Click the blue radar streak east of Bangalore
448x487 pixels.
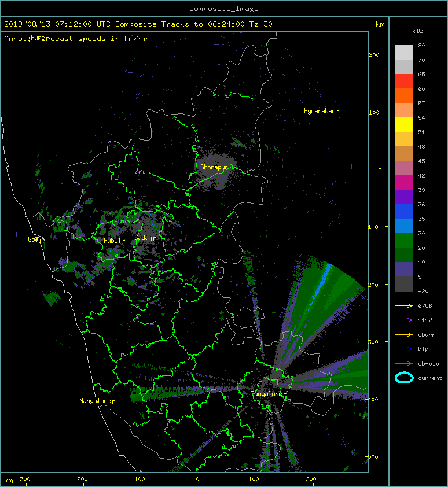click(320, 286)
